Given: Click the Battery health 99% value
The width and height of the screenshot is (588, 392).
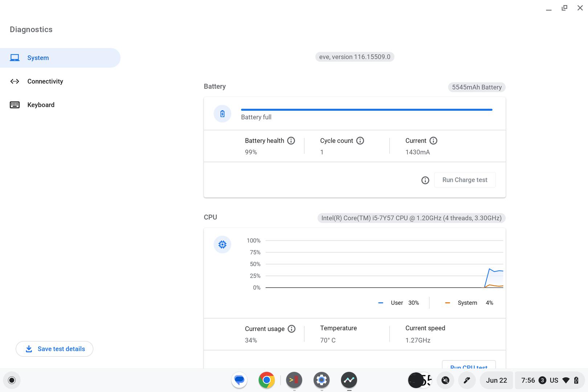Looking at the screenshot, I should click(x=251, y=152).
